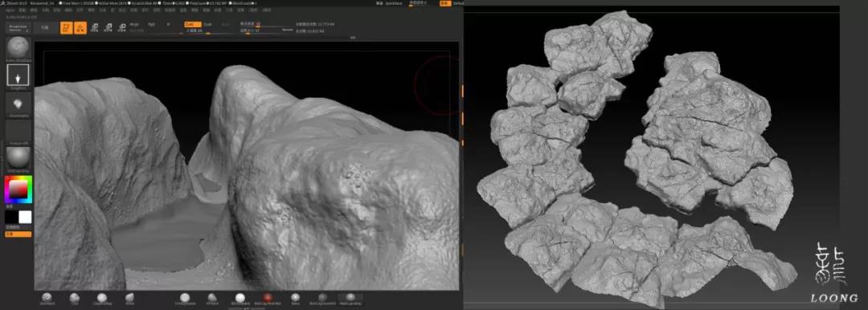Select the white secondary color swatch

click(x=26, y=217)
